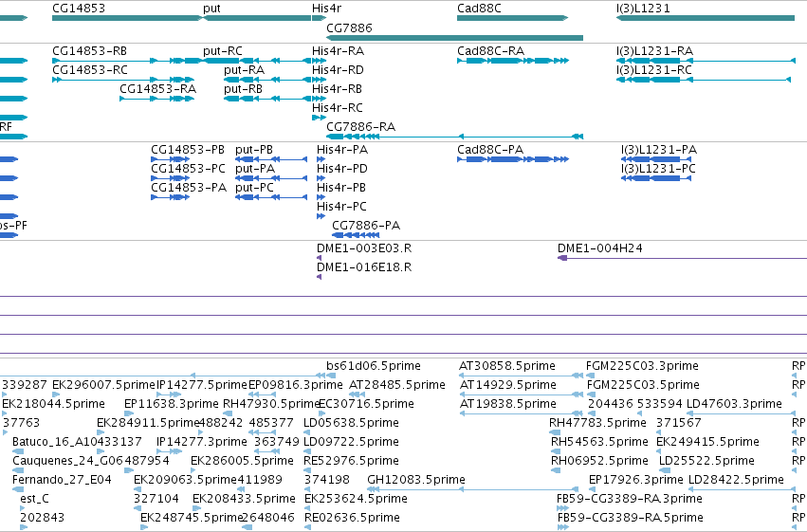The image size is (807, 532).
Task: Select the CG14853 gene bar
Action: point(127,18)
